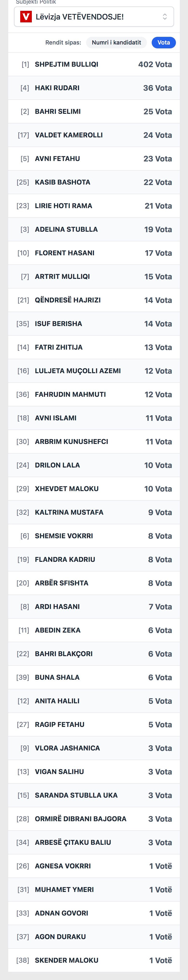Click ARBRIM KUNUSHEFCI candidate entry
The width and height of the screenshot is (188, 980).
[94, 442]
